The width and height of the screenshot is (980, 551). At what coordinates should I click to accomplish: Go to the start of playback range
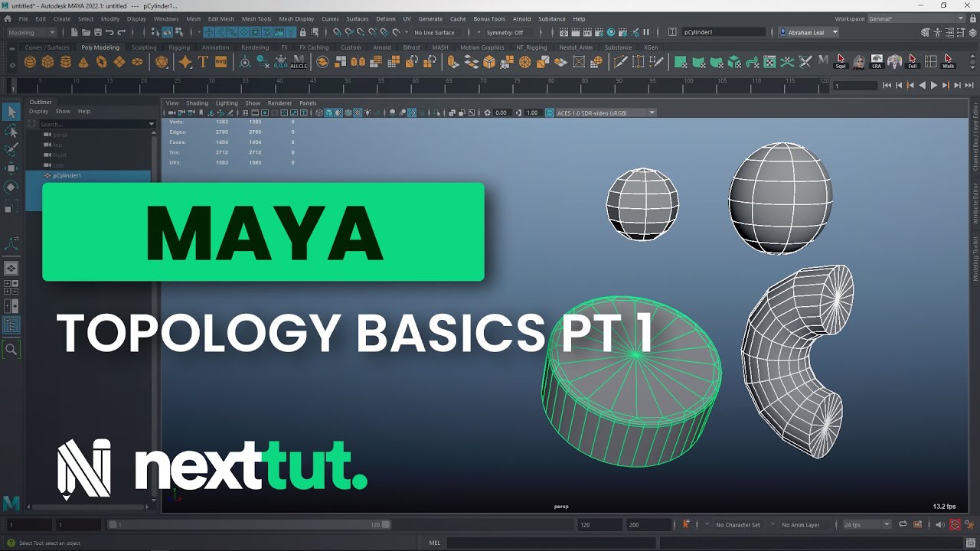click(887, 86)
